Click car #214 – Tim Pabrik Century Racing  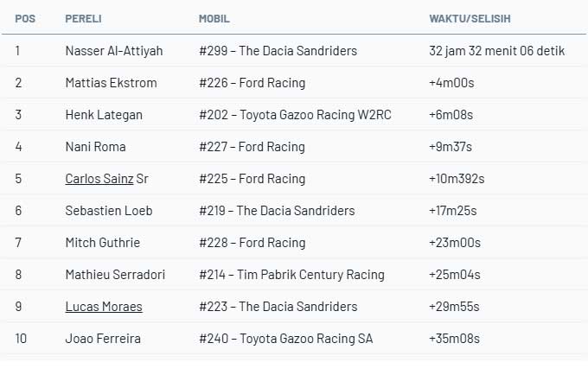click(x=291, y=275)
